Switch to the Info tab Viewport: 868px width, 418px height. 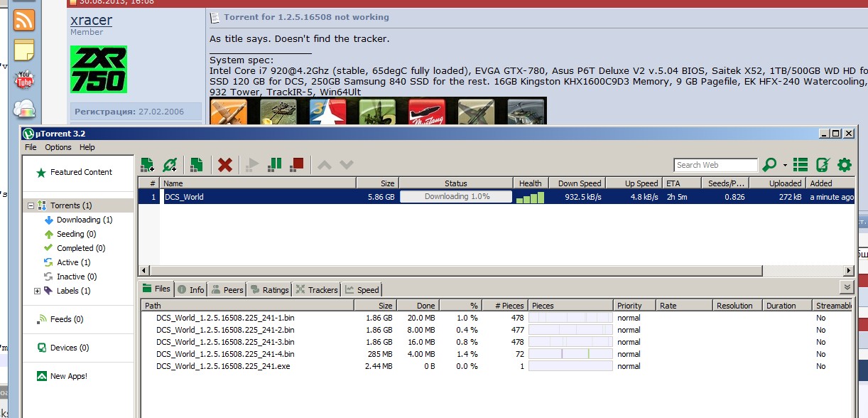[191, 289]
